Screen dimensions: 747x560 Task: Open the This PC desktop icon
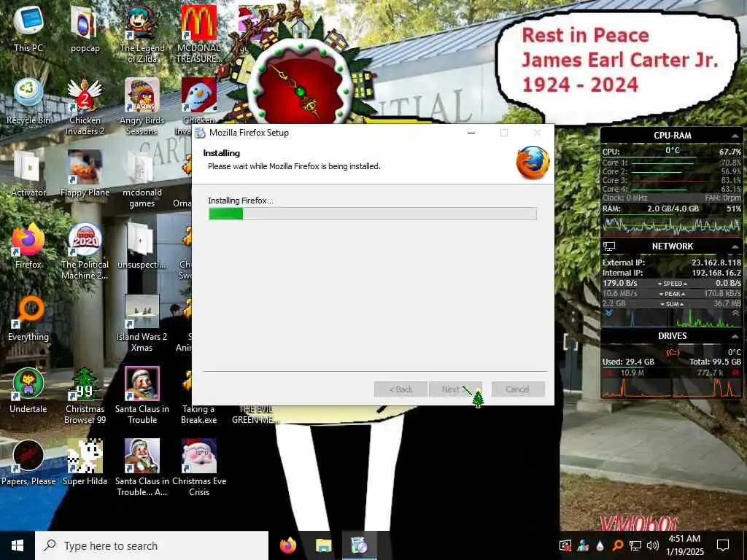pyautogui.click(x=28, y=28)
